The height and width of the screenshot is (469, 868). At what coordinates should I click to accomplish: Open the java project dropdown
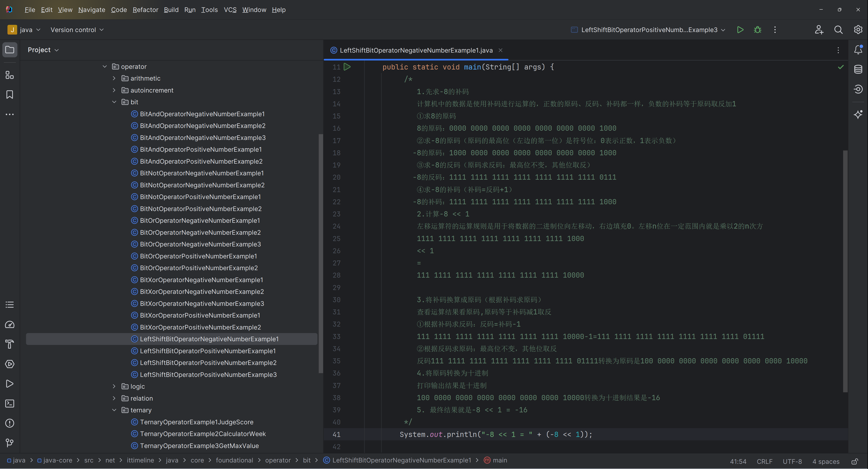(x=24, y=30)
